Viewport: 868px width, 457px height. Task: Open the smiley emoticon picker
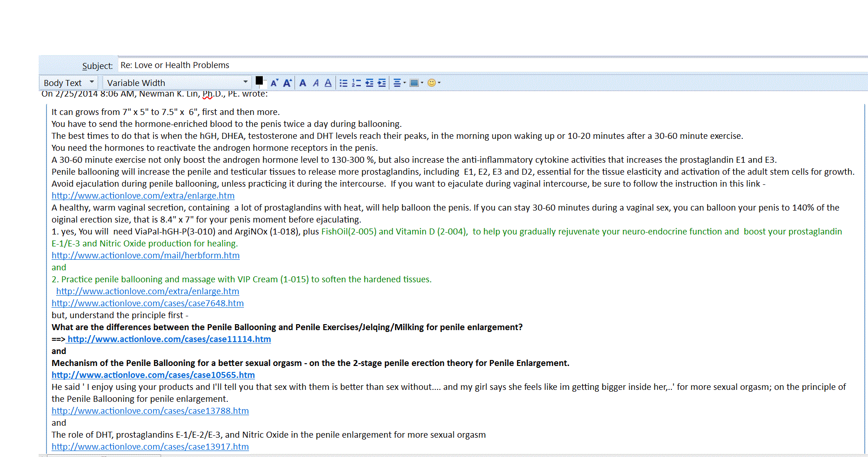[434, 83]
